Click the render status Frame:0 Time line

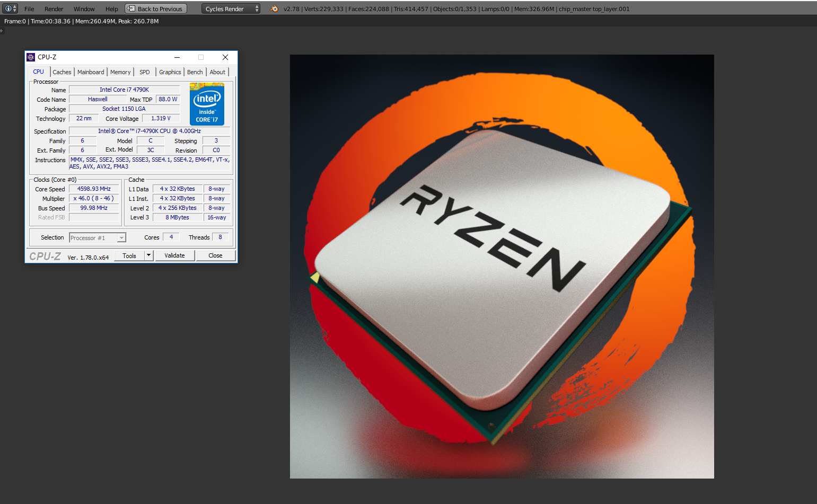[x=82, y=22]
